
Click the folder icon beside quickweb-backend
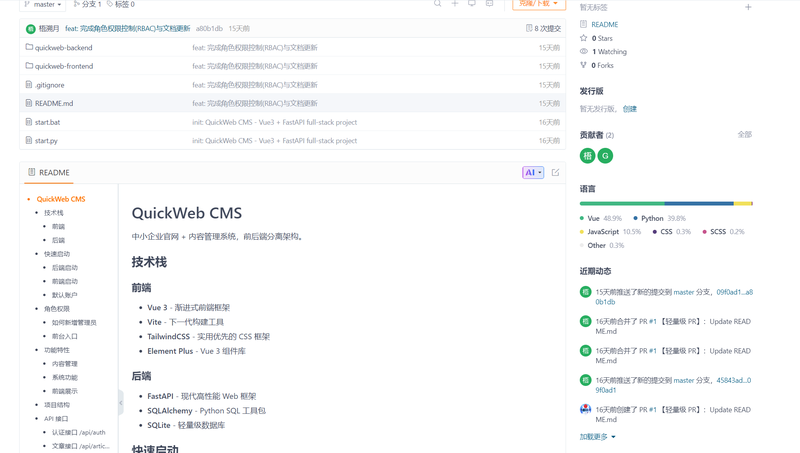pyautogui.click(x=29, y=47)
